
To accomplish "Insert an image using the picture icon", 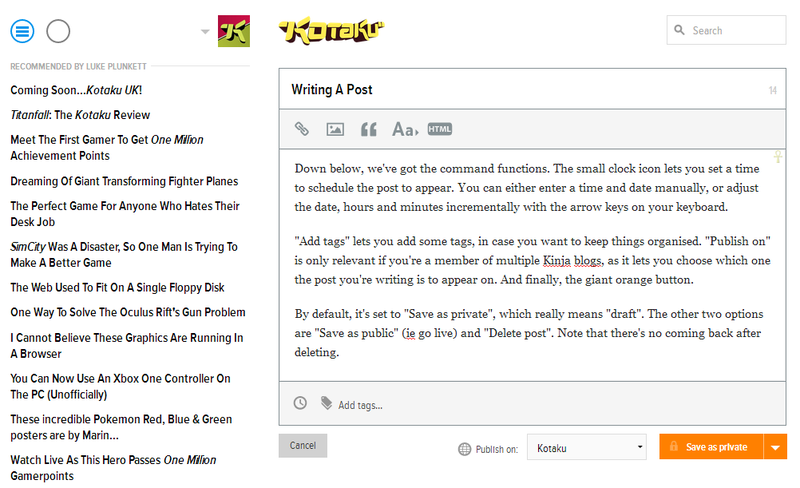I will tap(335, 129).
